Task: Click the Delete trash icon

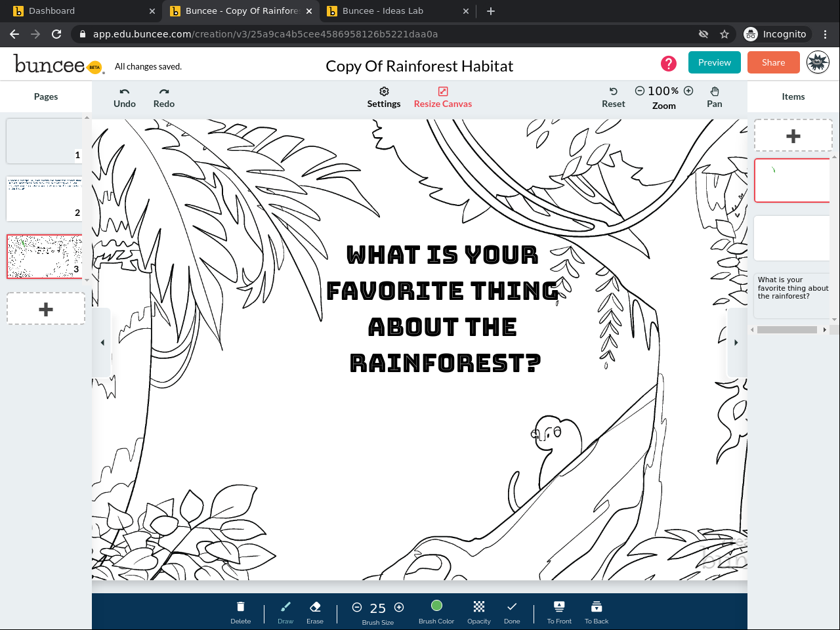Action: [x=241, y=606]
